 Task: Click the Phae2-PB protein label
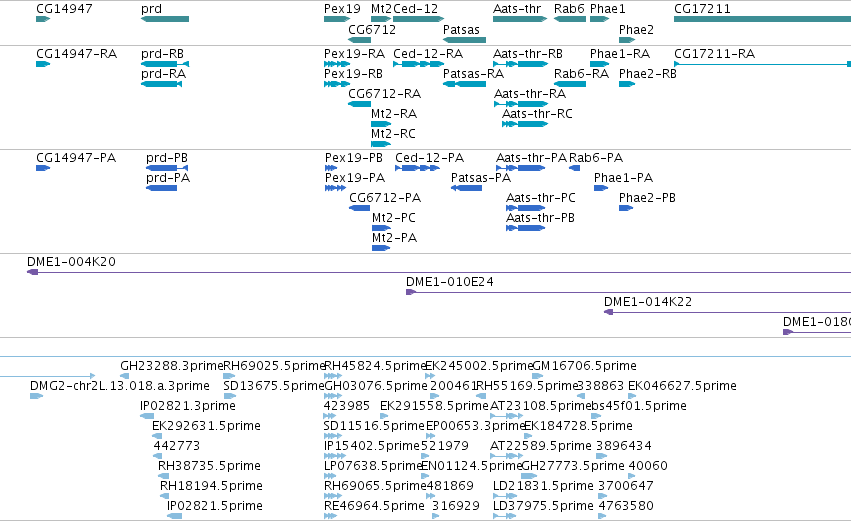click(x=647, y=198)
